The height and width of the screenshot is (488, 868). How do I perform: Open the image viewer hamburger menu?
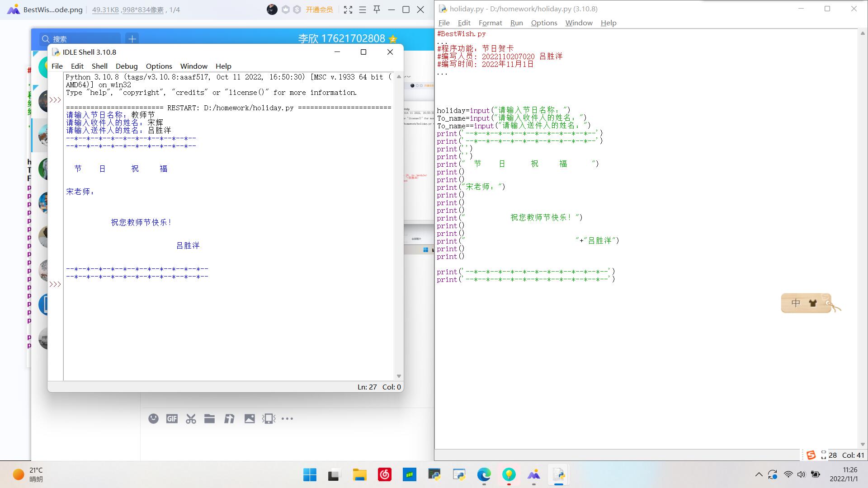click(x=362, y=9)
